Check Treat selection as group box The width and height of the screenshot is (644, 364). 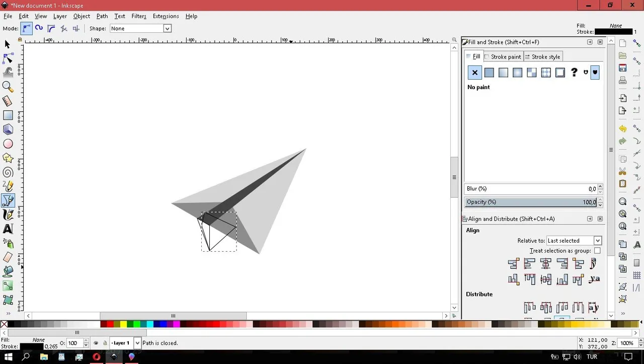coord(597,251)
